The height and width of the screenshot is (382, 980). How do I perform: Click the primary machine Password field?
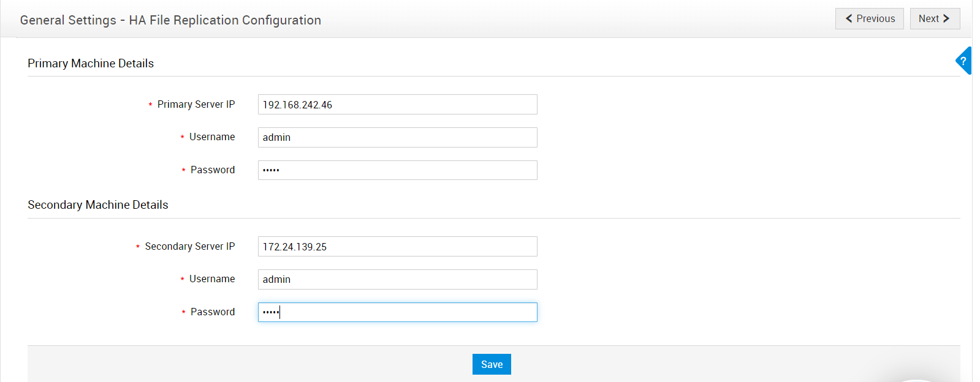coord(397,170)
